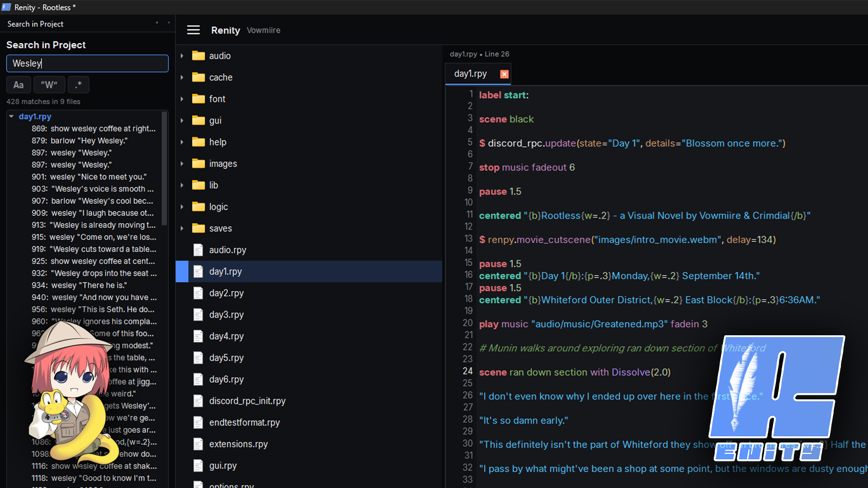Toggle case-sensitive search (Aa)
Screen dimensions: 868x488
click(x=19, y=85)
